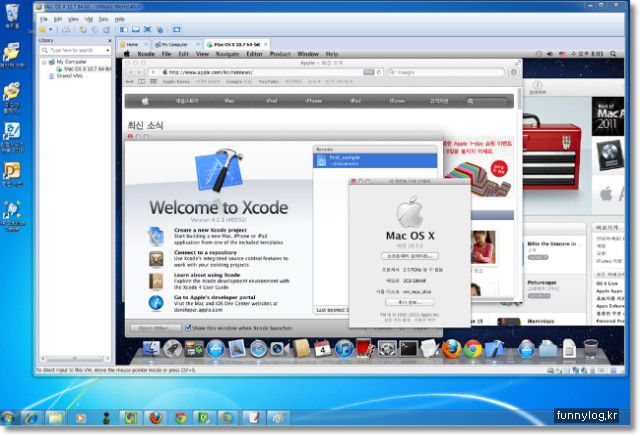Switch to VMware Home tab

pyautogui.click(x=131, y=44)
